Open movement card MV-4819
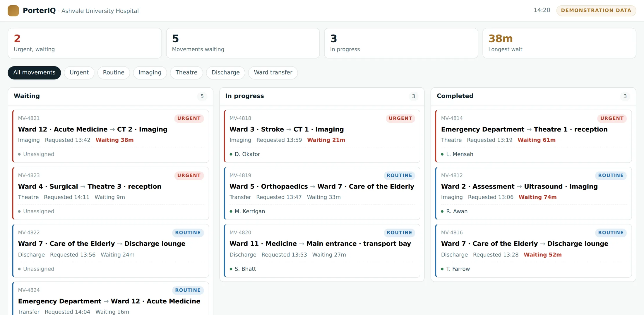 click(x=322, y=193)
